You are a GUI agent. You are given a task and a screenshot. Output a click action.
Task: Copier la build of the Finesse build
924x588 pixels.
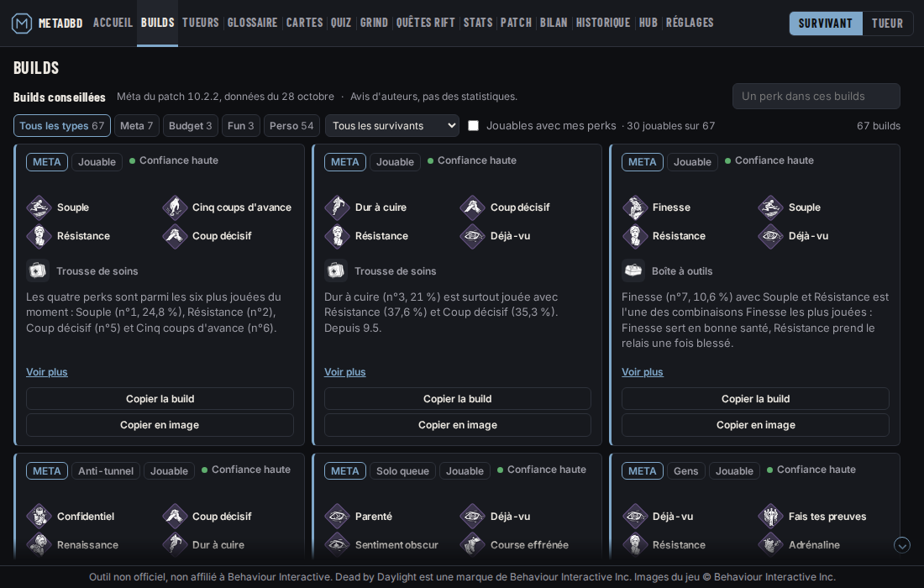(x=755, y=399)
